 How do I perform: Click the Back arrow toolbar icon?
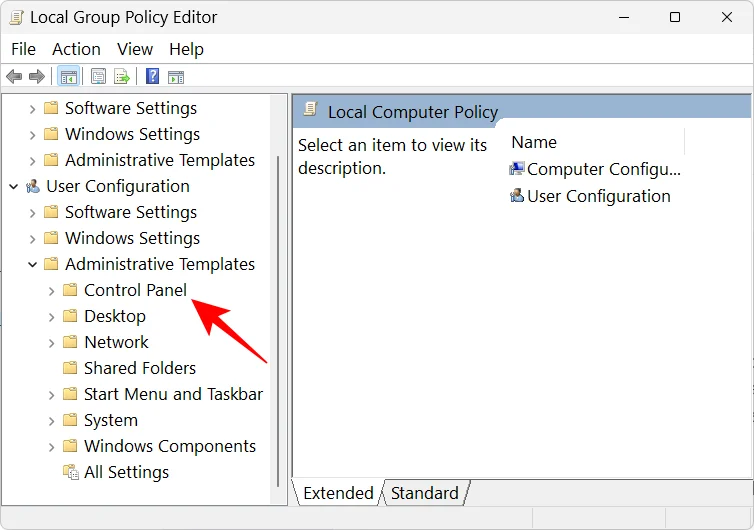(14, 76)
